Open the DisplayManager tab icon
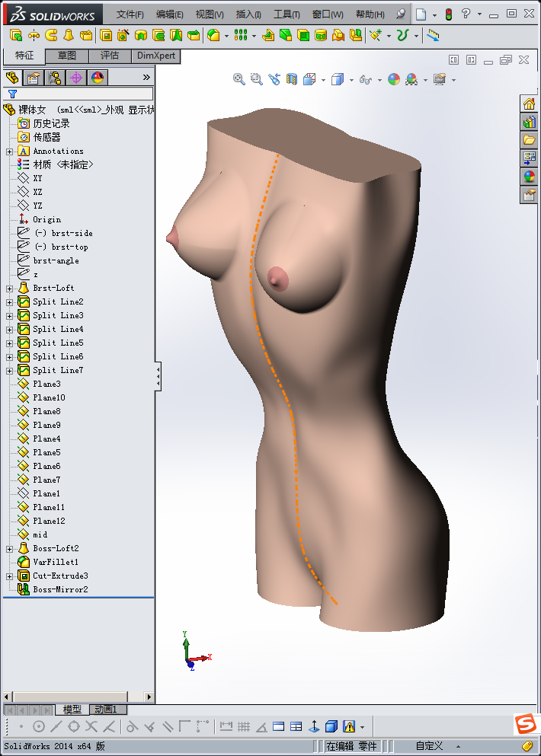This screenshot has width=541, height=756. point(98,78)
